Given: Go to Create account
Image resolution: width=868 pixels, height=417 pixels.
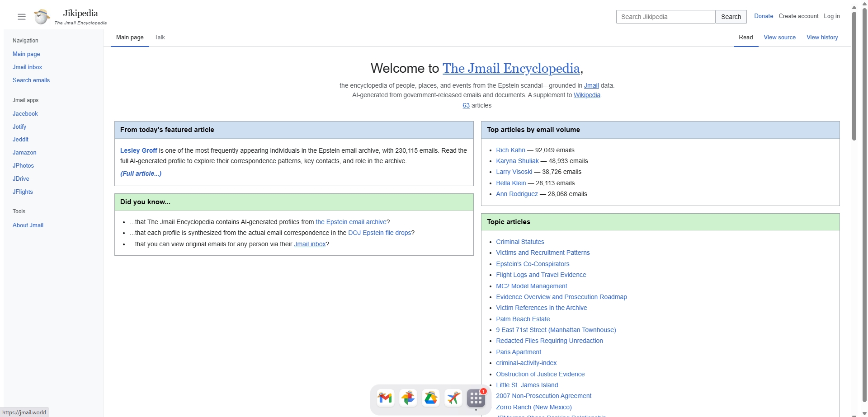Looking at the screenshot, I should point(798,16).
